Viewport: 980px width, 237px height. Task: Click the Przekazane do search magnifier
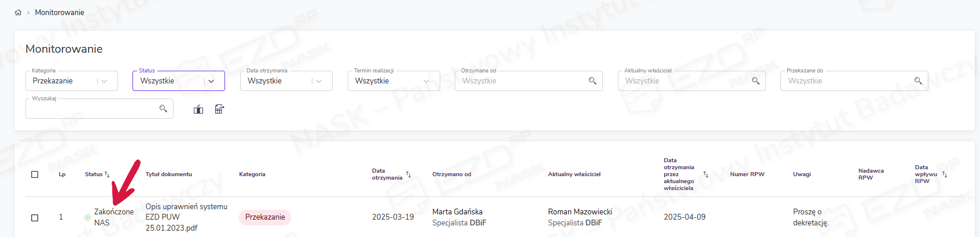[x=918, y=81]
